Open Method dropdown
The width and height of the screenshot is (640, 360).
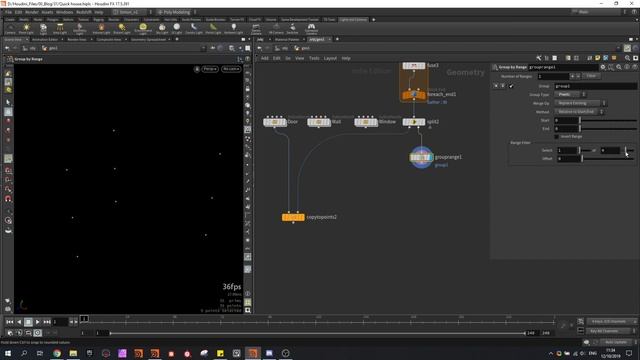click(579, 111)
